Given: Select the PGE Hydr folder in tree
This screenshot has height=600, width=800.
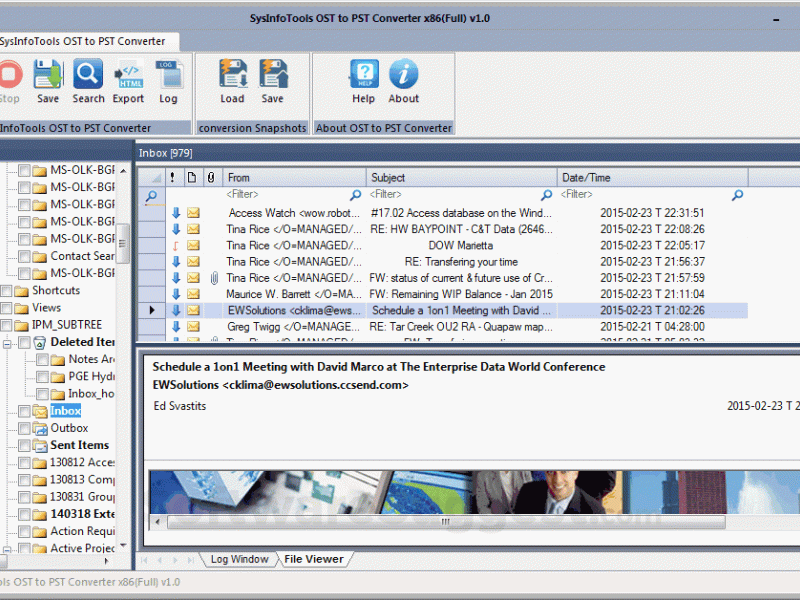Looking at the screenshot, I should click(x=91, y=377).
